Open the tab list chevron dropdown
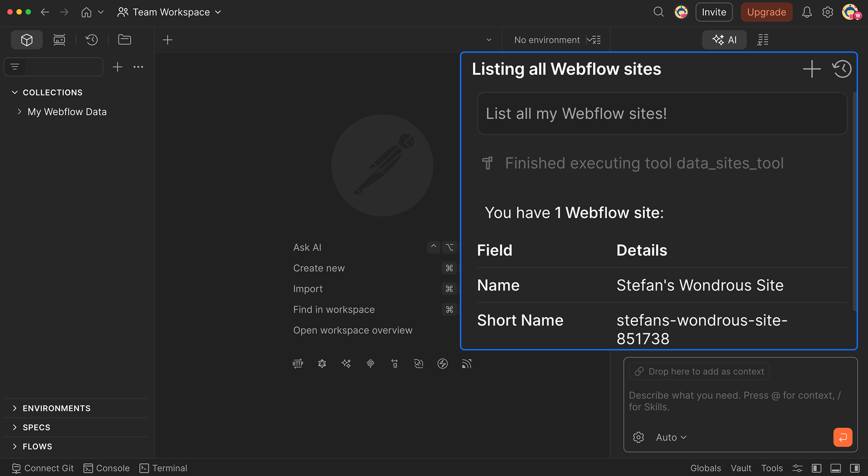 click(x=489, y=40)
